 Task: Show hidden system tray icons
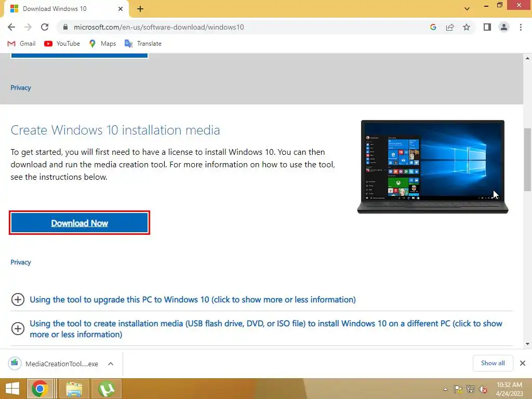click(x=445, y=389)
